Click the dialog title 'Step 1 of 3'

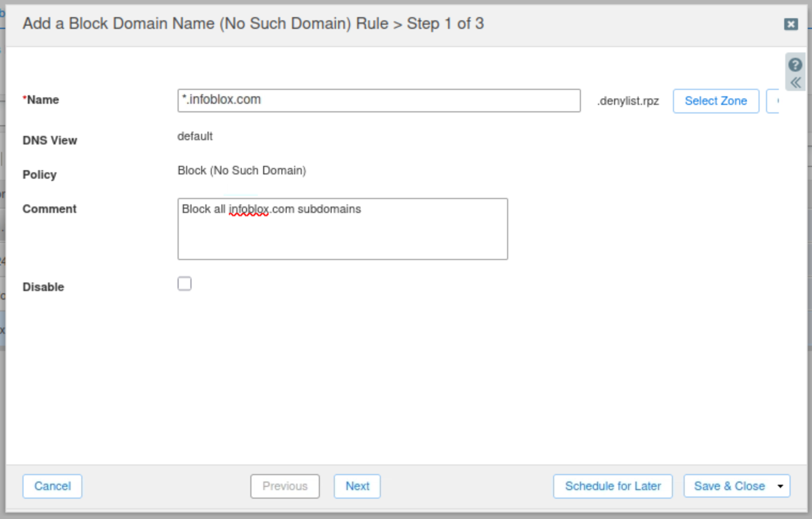(x=445, y=24)
